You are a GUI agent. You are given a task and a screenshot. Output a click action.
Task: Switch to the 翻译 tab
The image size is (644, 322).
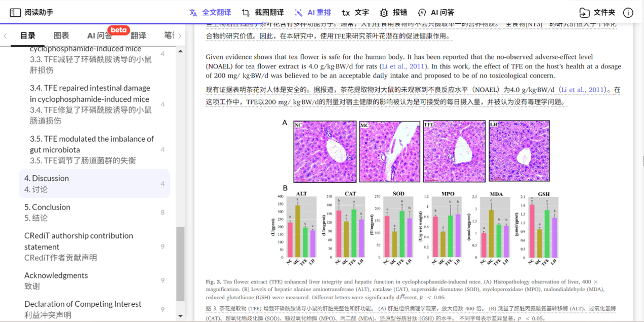(x=138, y=35)
